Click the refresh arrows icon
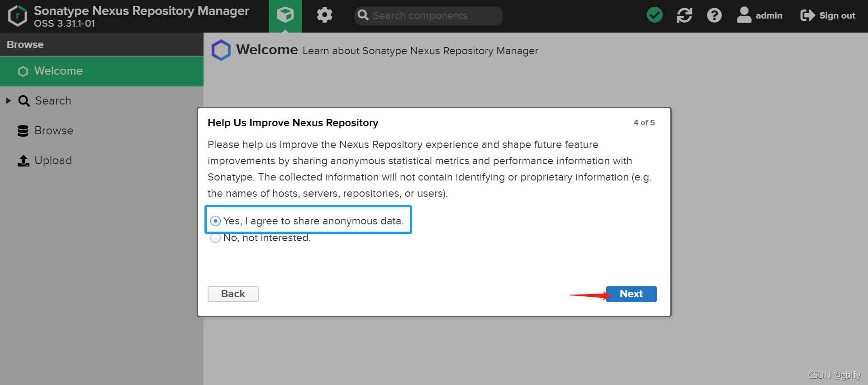The width and height of the screenshot is (868, 385). (684, 15)
